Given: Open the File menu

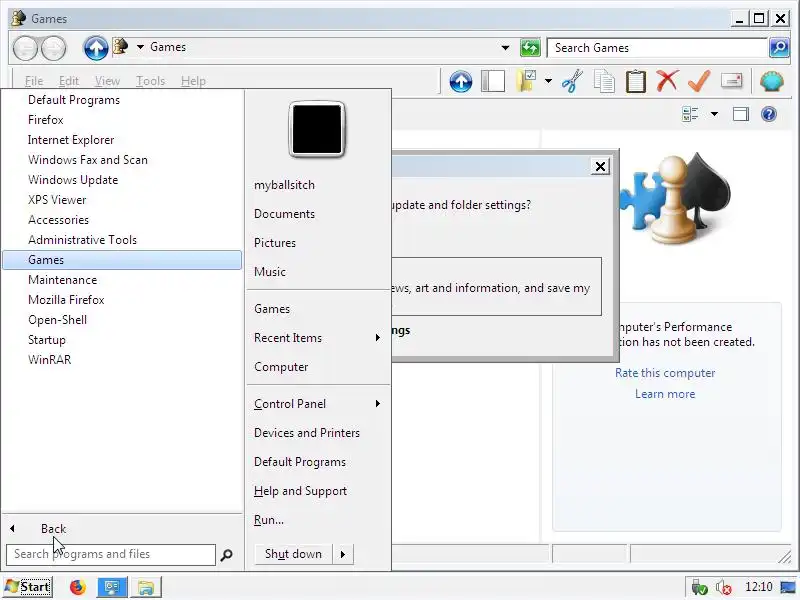Looking at the screenshot, I should click(34, 81).
